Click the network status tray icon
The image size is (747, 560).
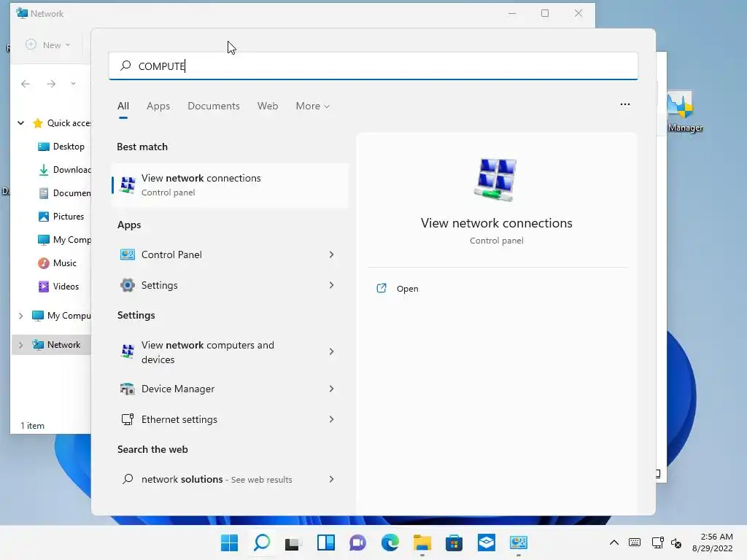(657, 542)
